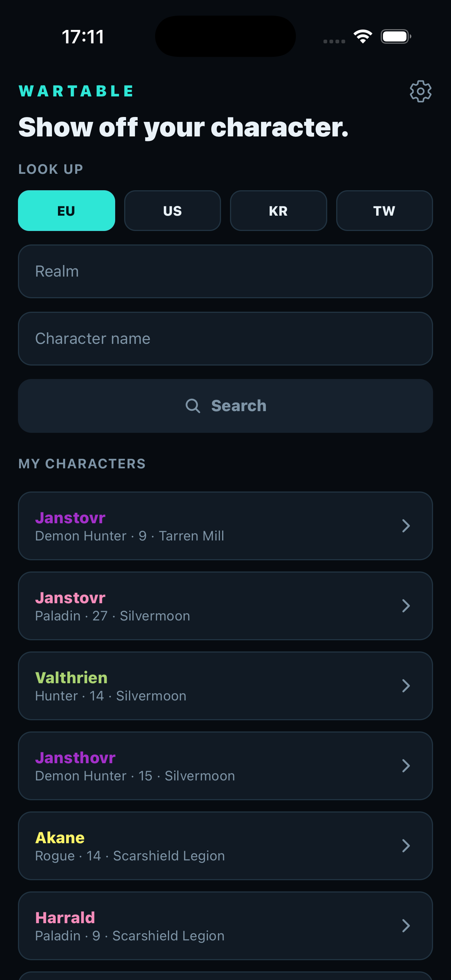Tap the WARTABLE logo text

pyautogui.click(x=76, y=91)
